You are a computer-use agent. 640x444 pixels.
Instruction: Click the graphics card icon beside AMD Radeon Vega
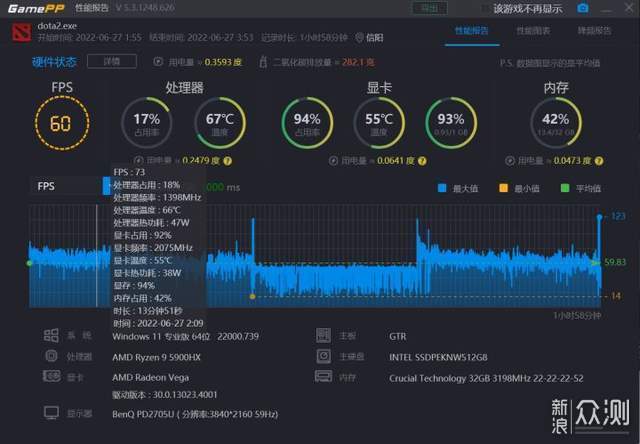click(52, 376)
